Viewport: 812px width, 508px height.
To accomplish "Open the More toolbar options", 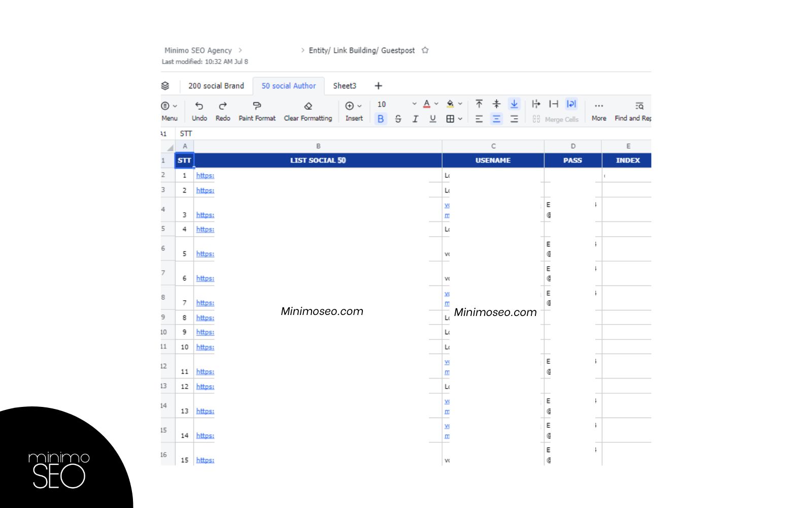I will coord(599,111).
